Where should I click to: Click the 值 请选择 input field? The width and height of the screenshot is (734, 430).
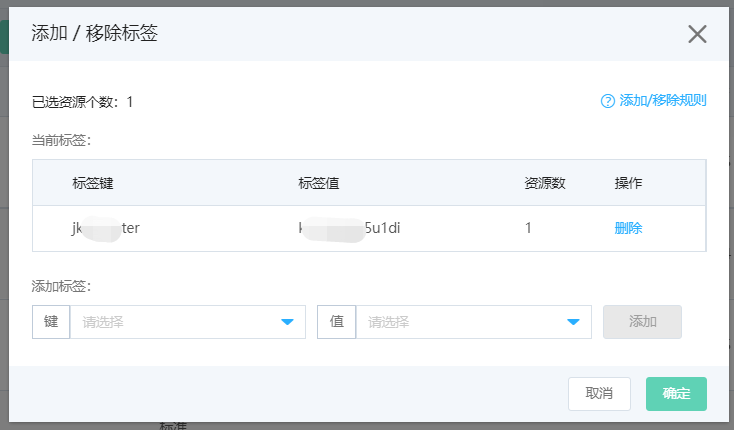pos(474,322)
